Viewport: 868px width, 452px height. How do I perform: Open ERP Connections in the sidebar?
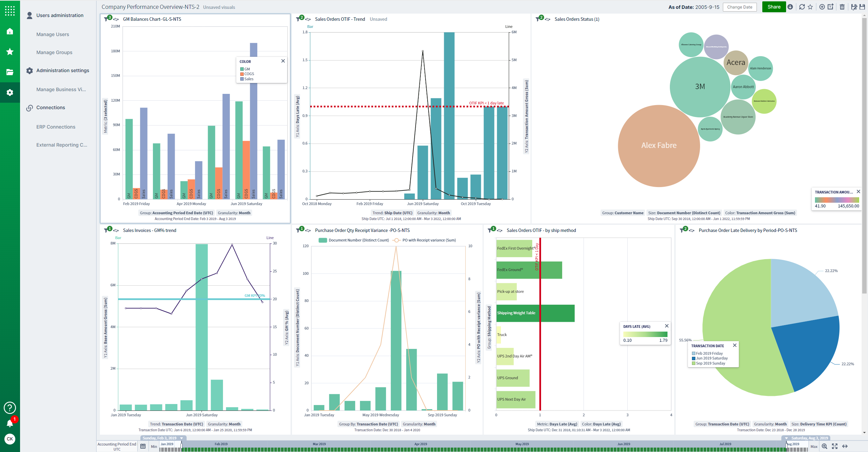[56, 127]
